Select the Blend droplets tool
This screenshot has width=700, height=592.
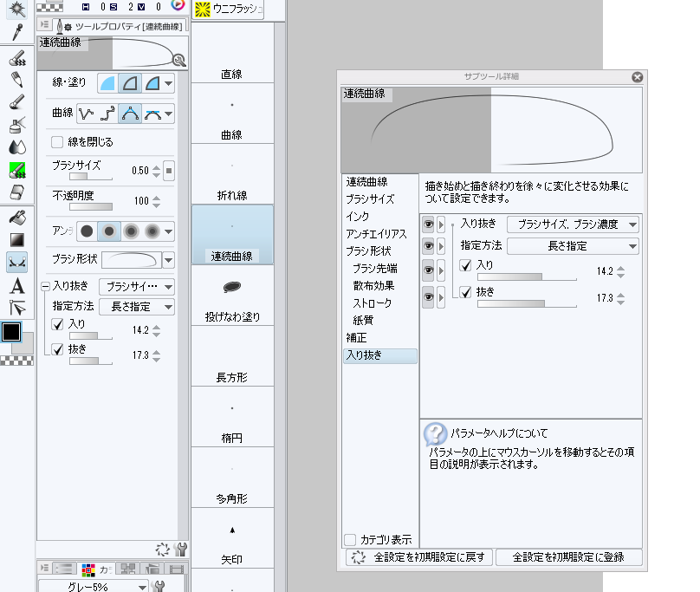(x=16, y=146)
